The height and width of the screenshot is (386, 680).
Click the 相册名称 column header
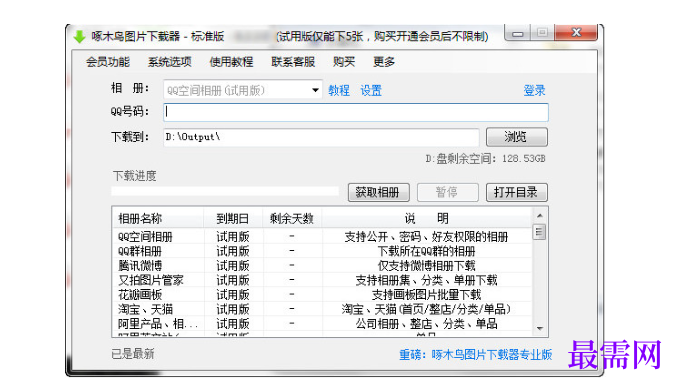[x=158, y=218]
